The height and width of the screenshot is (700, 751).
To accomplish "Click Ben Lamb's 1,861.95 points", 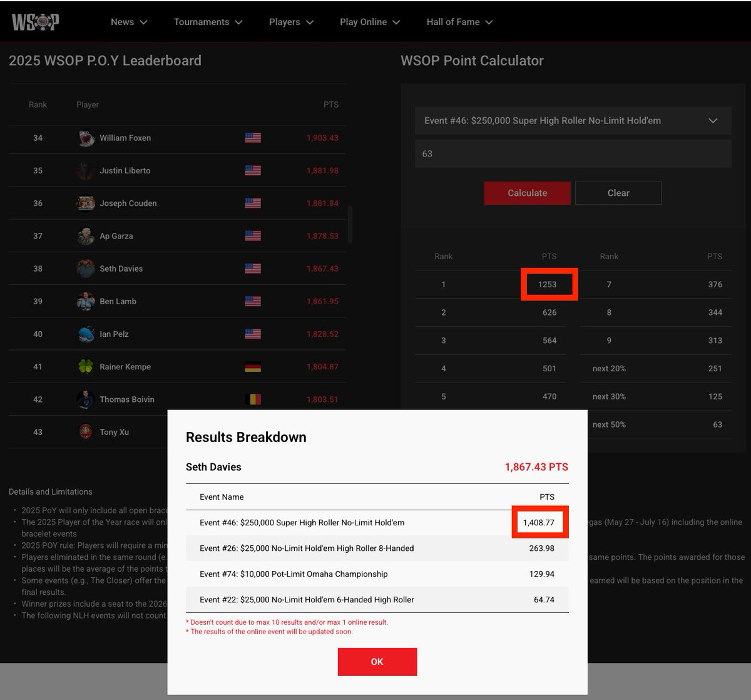I will click(322, 301).
